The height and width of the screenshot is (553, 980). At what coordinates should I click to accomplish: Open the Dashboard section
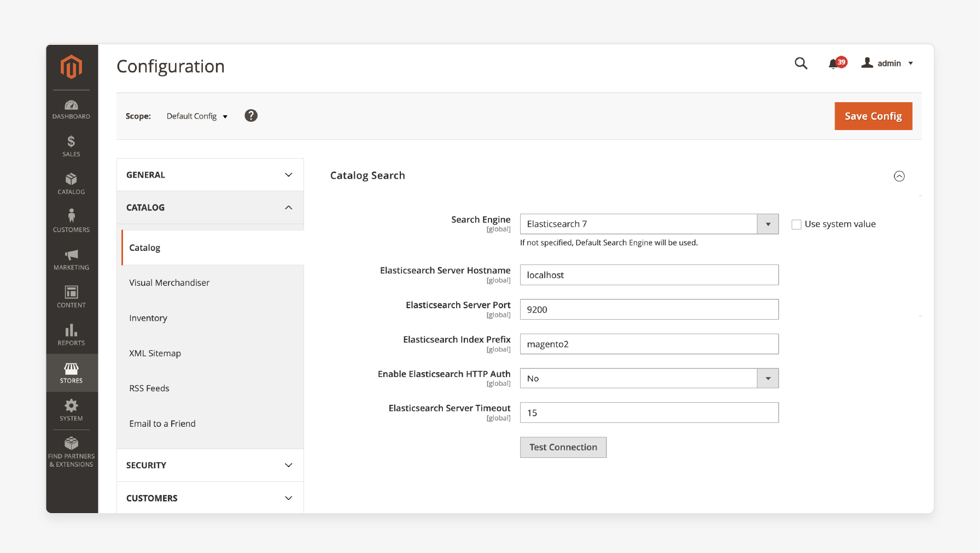tap(71, 109)
